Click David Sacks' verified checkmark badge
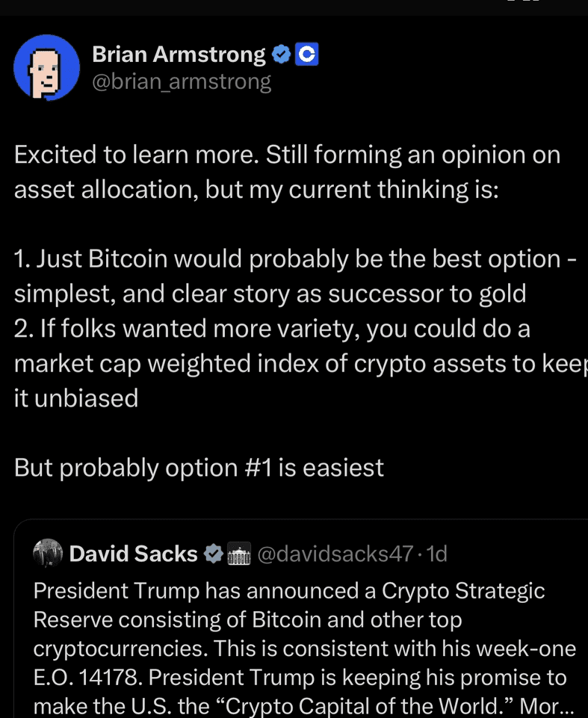 (x=214, y=554)
